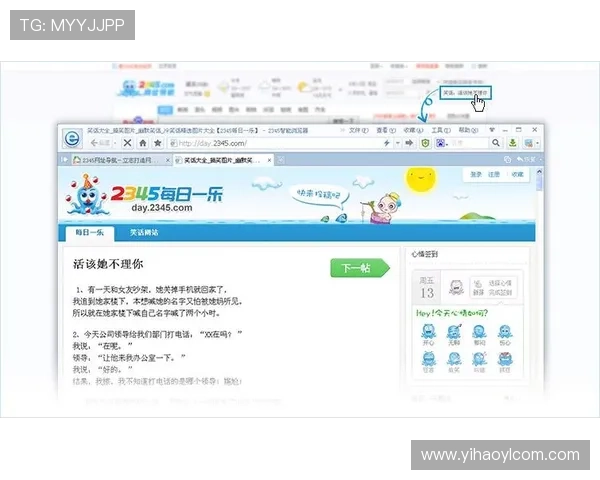
Task: Click the skin icon beside the 帮助 menu
Action: tap(492, 130)
